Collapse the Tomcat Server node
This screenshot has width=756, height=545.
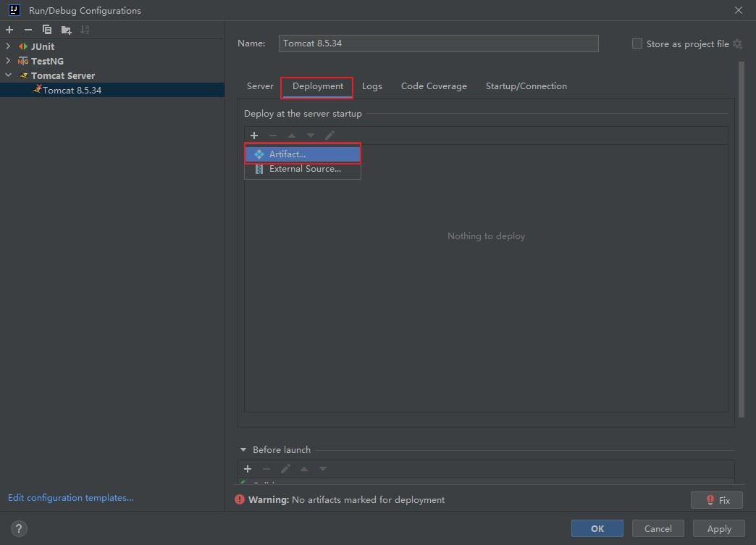pos(8,75)
